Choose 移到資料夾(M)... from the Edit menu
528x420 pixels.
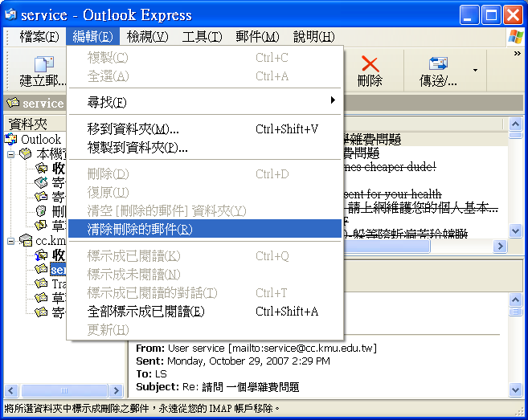205,129
